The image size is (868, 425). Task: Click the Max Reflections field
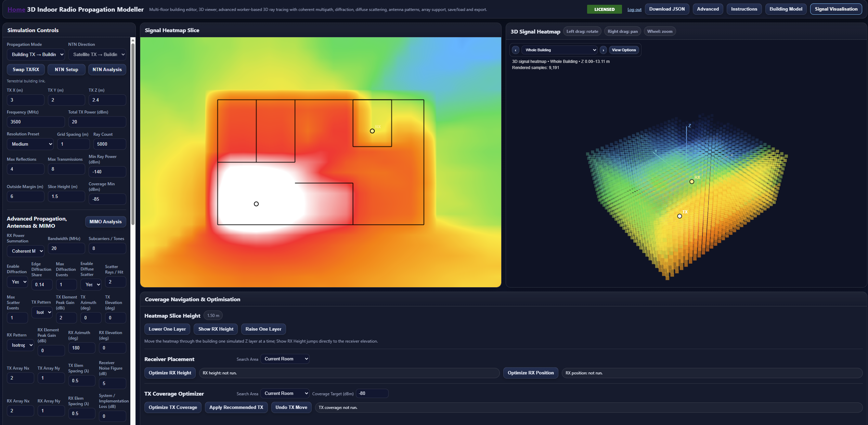pos(25,169)
